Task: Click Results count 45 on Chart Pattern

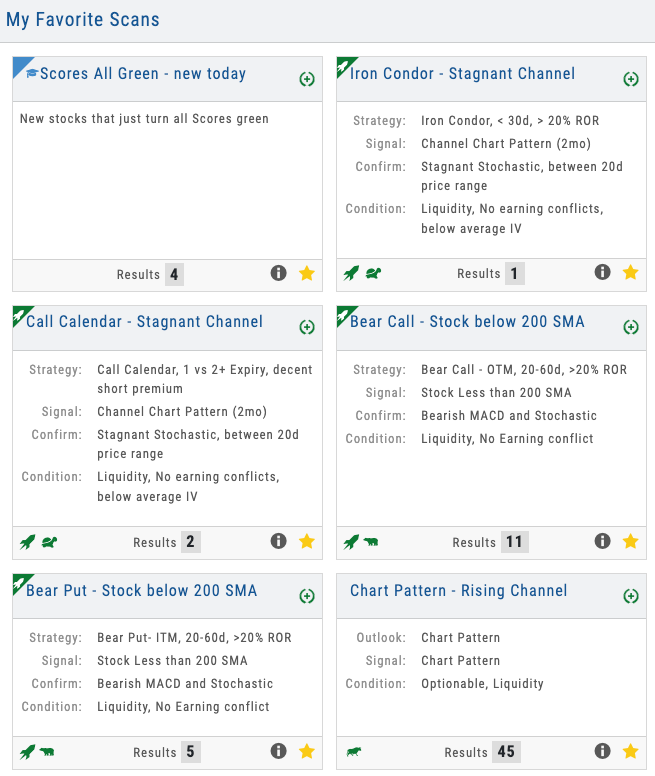Action: 506,752
